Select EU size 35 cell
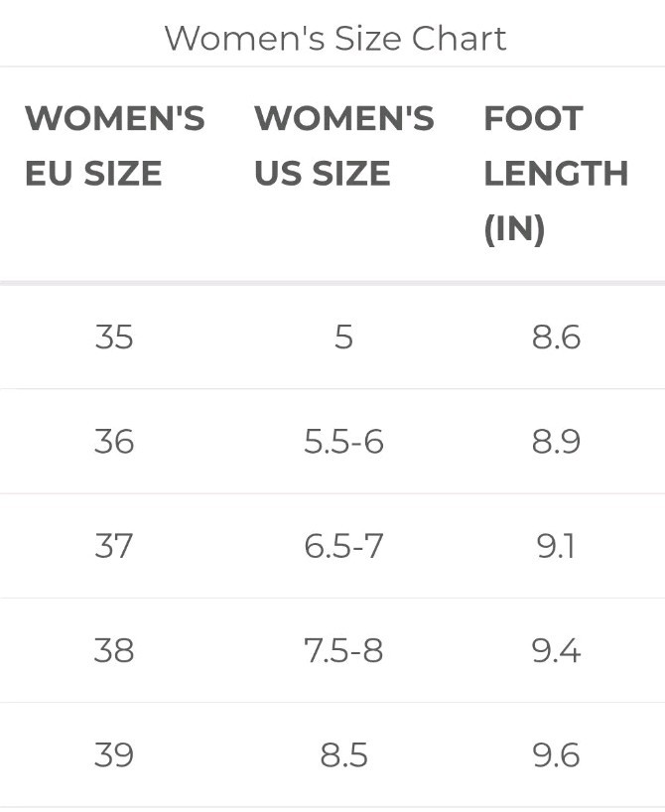The height and width of the screenshot is (812, 665). 114,338
